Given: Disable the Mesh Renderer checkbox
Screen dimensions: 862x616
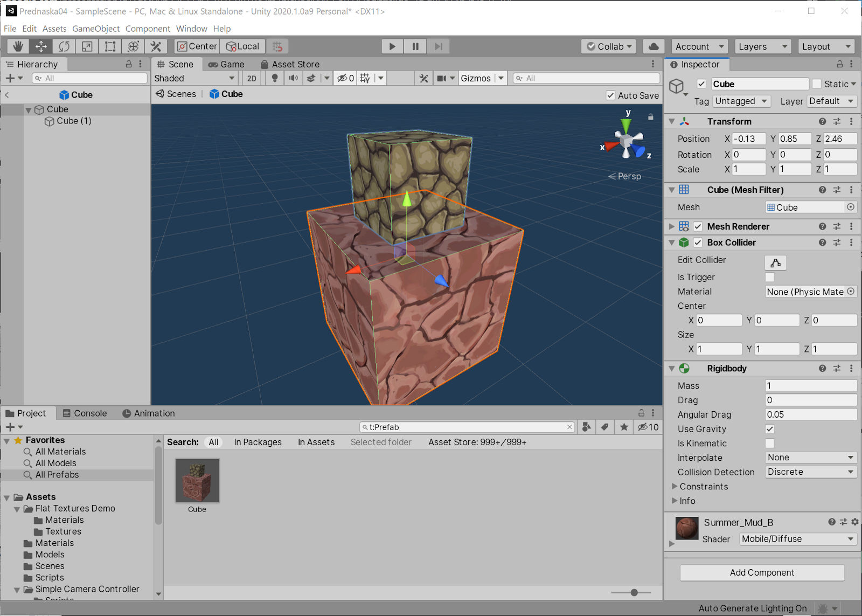Looking at the screenshot, I should pos(698,226).
